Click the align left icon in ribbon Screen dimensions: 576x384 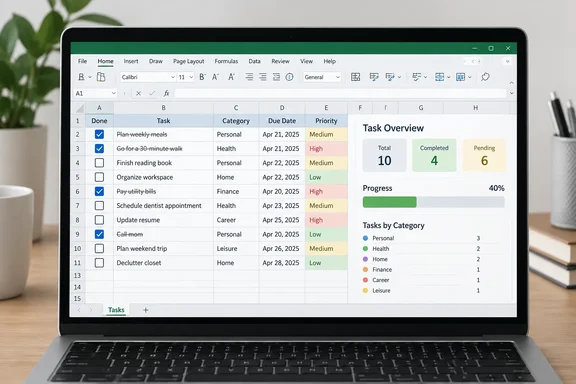coord(249,77)
